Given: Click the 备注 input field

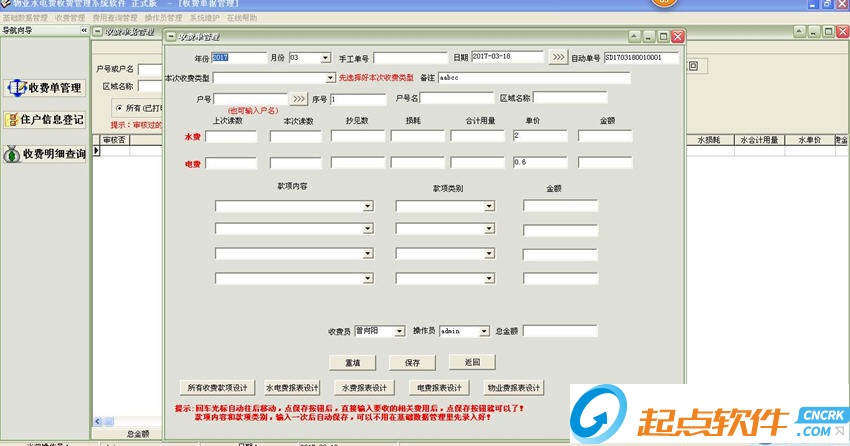Looking at the screenshot, I should [x=534, y=78].
